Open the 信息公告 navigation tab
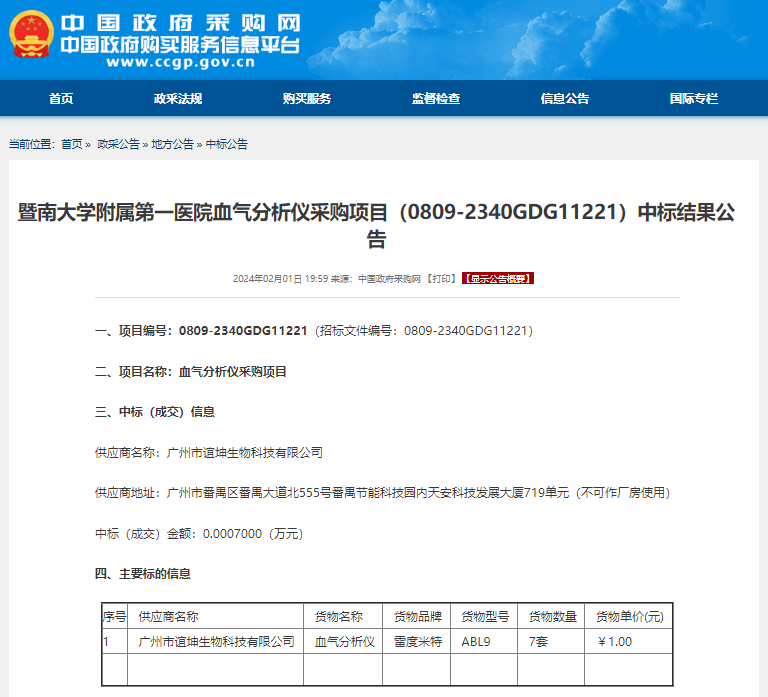The image size is (768, 697). [x=565, y=98]
